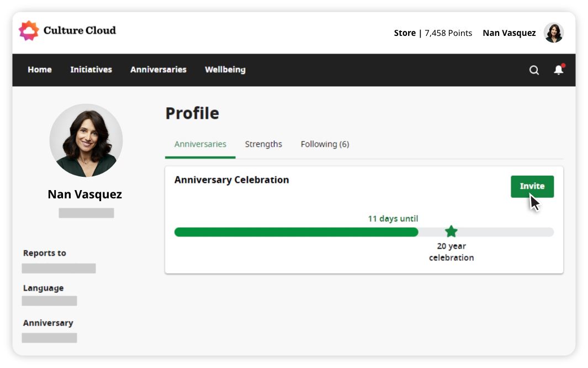
Task: Click the 20 year celebration caption
Action: click(451, 252)
